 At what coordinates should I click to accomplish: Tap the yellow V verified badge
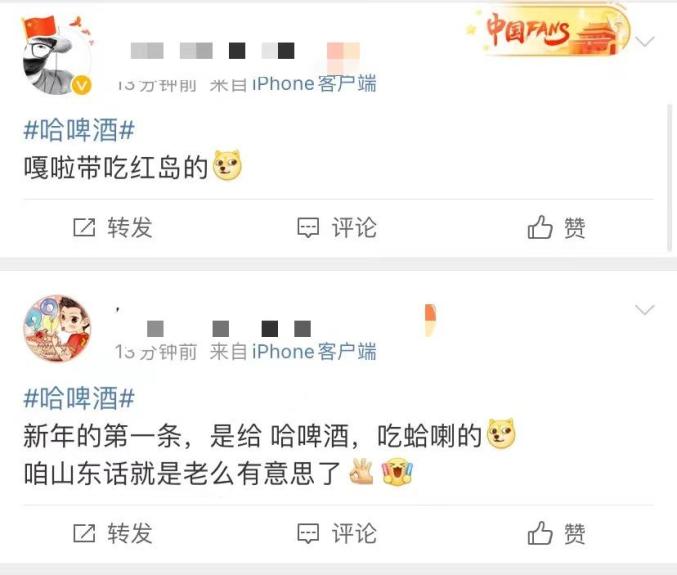[x=82, y=85]
